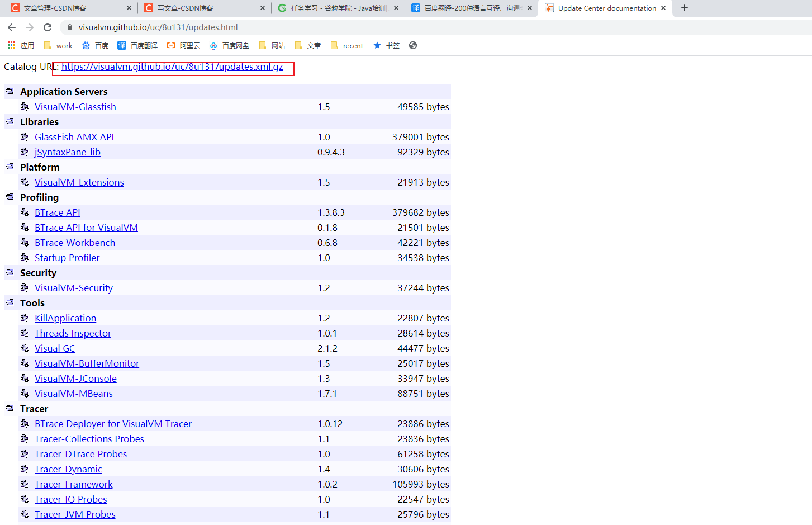Open the BTrace API for VisualVM link
Viewport: 812px width, 525px height.
86,228
